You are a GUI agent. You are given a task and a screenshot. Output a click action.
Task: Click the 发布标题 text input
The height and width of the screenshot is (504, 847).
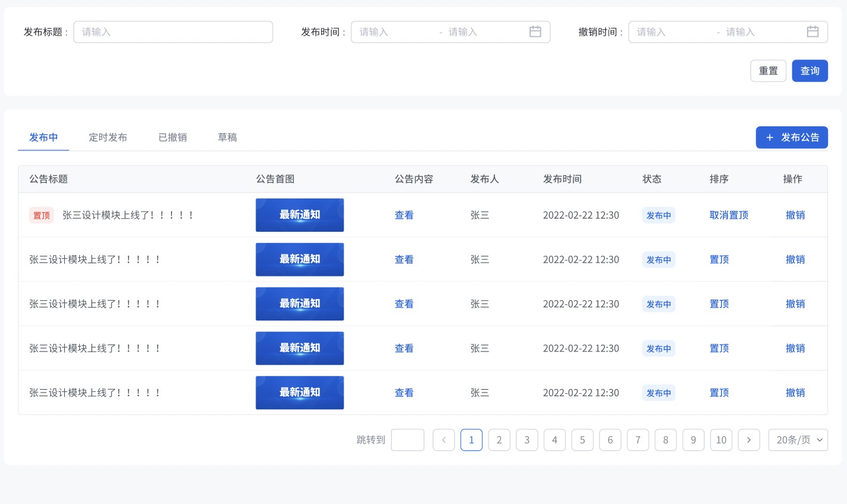tap(173, 32)
